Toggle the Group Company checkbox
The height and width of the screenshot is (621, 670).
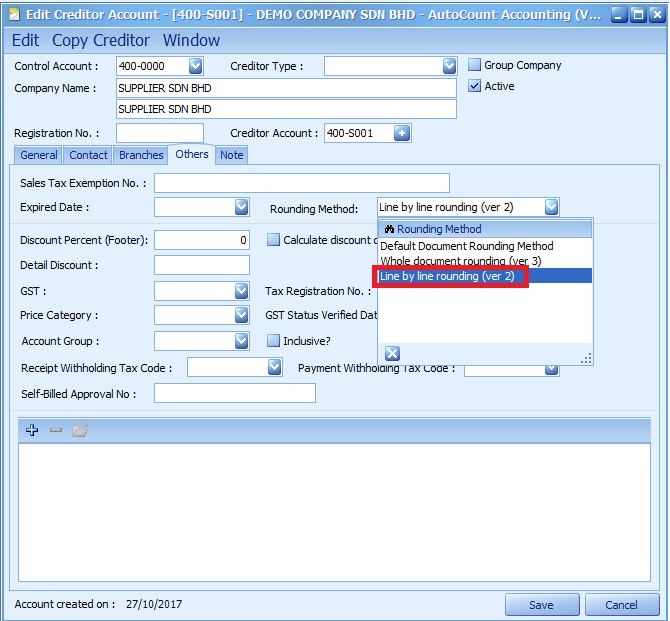[475, 66]
